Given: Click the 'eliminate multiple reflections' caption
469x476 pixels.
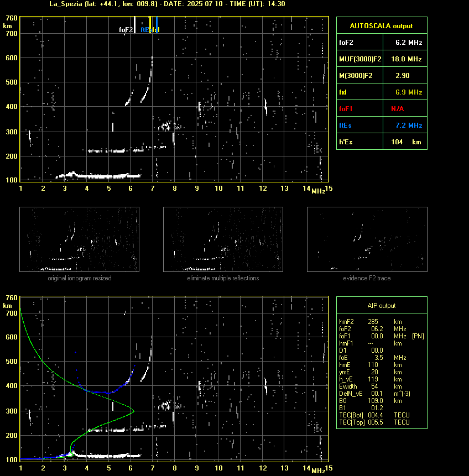Looking at the screenshot, I should coord(223,278).
